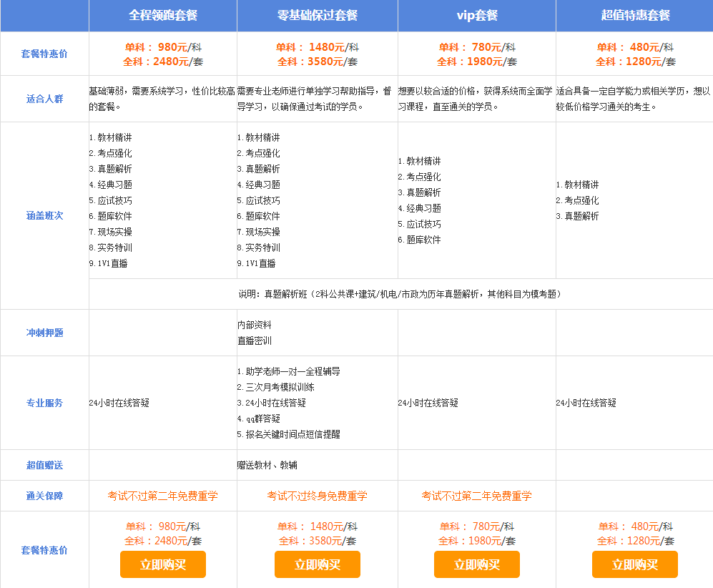Select the 专业服务 row label

[x=44, y=403]
